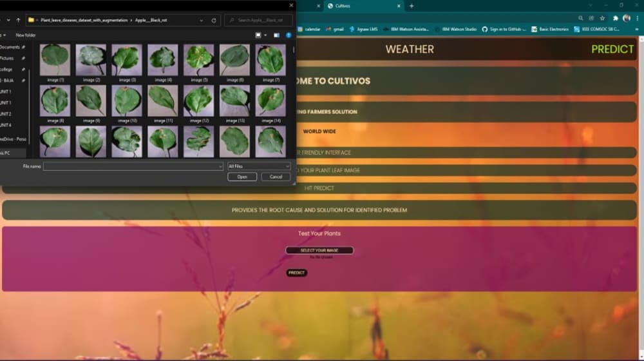
Task: Refresh the Apple Black rot folder view
Action: click(214, 20)
